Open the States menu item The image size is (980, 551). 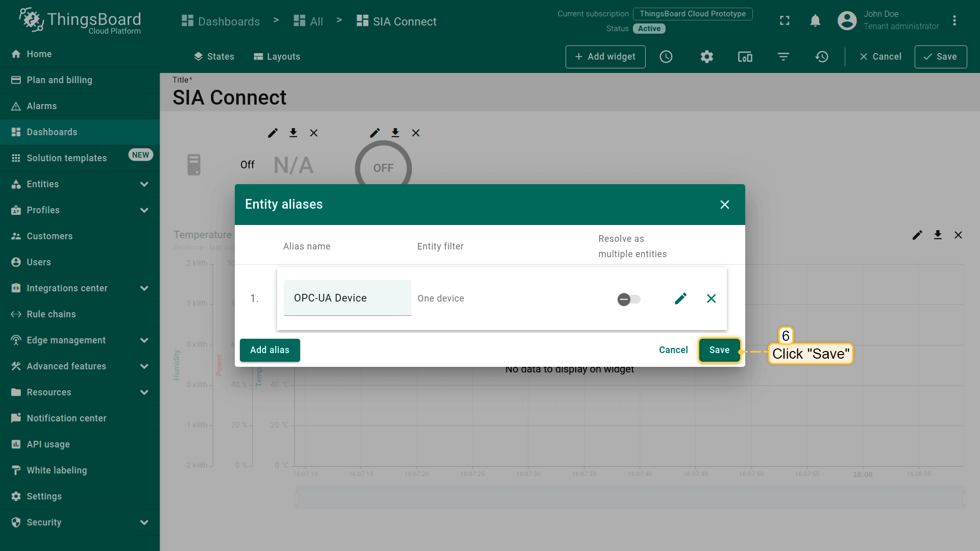click(x=214, y=57)
